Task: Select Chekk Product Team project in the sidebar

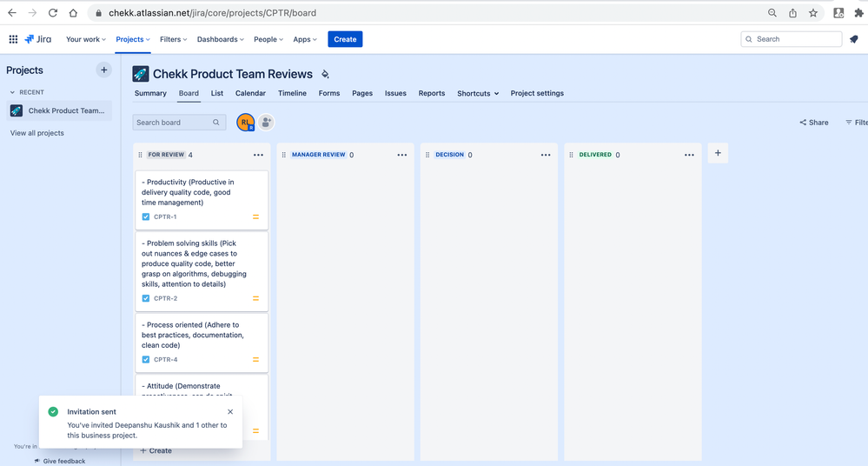Action: pos(59,110)
